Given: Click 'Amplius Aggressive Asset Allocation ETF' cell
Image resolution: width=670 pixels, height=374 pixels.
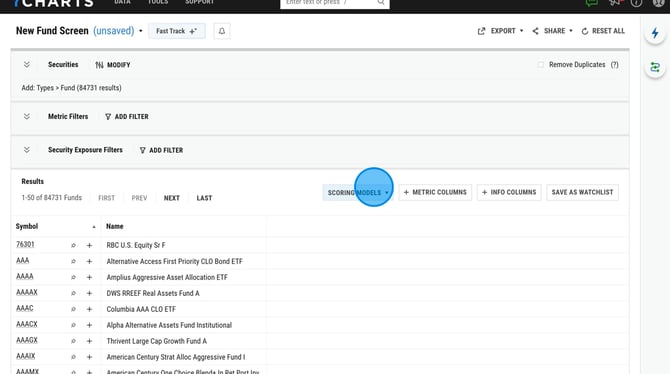Looking at the screenshot, I should [x=167, y=277].
